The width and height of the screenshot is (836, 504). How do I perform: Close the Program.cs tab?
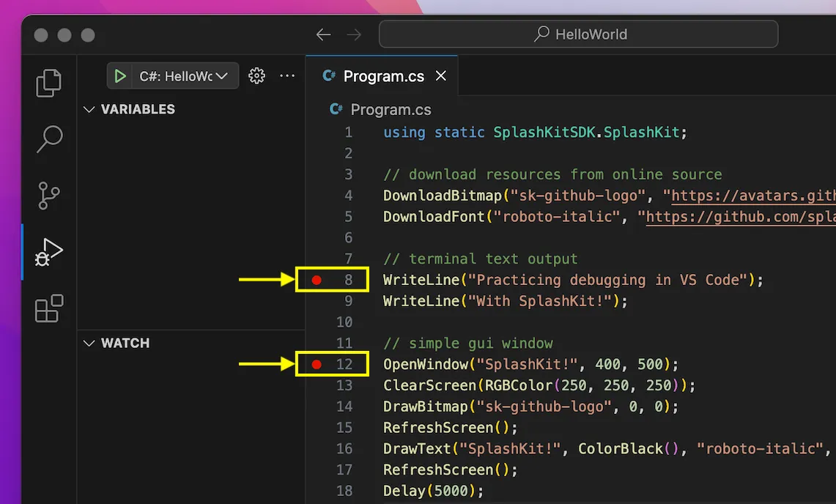tap(441, 75)
